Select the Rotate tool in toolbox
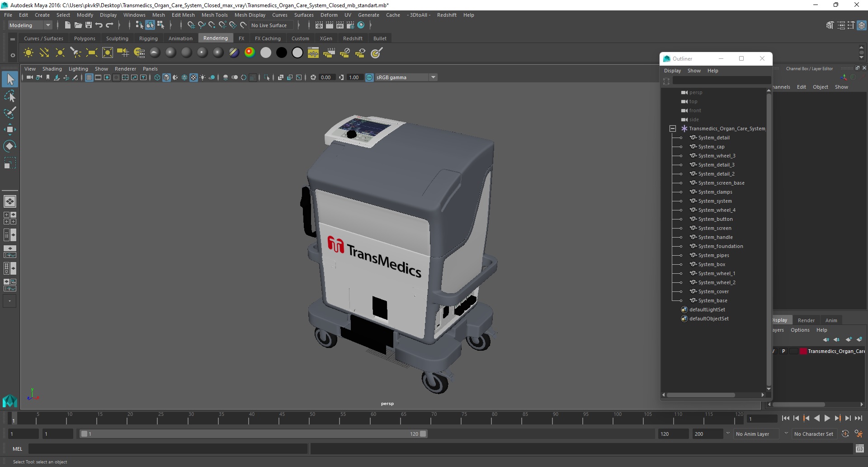Screen dimensions: 868x467 tap(9, 146)
